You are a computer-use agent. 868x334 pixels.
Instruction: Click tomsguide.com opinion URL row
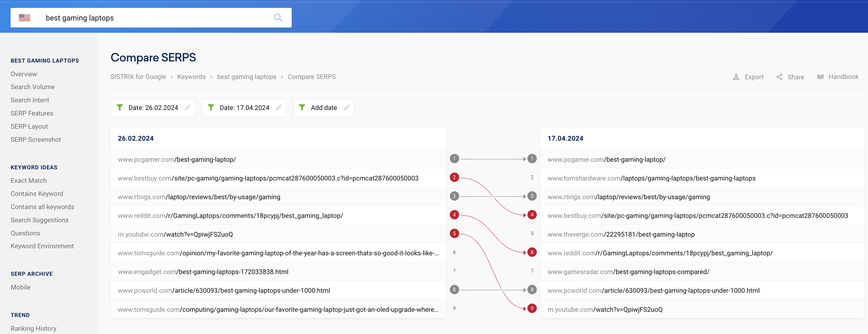(x=278, y=253)
